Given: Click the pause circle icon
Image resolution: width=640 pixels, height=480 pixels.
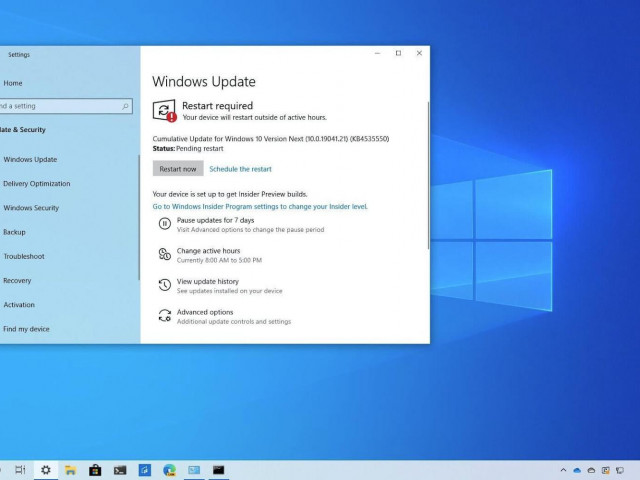Looking at the screenshot, I should [x=164, y=224].
